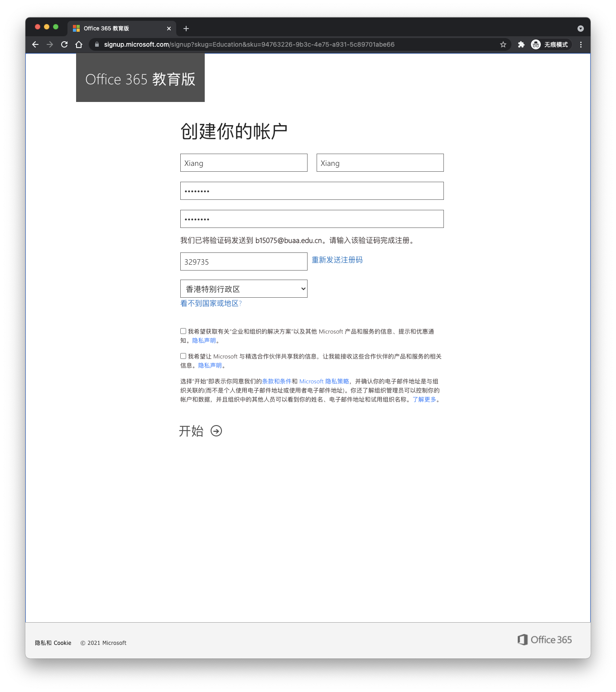The height and width of the screenshot is (692, 616).
Task: Open the extensions puzzle icon
Action: (521, 44)
